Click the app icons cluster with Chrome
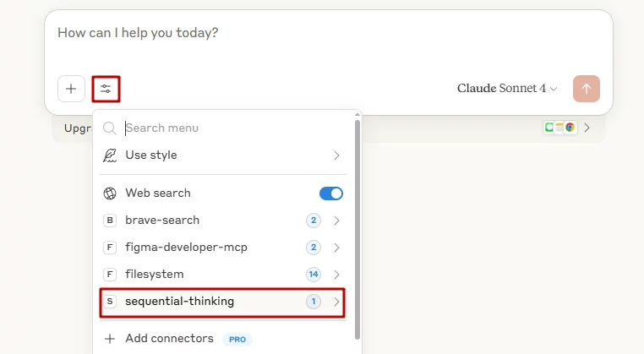The width and height of the screenshot is (644, 354). click(x=559, y=128)
